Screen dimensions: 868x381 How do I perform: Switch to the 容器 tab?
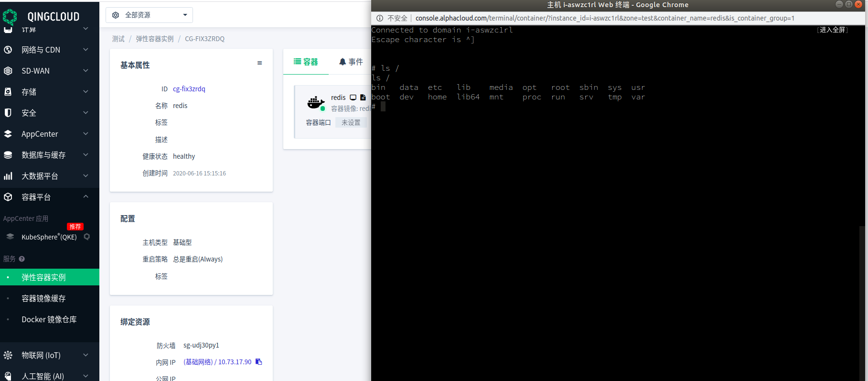tap(306, 62)
